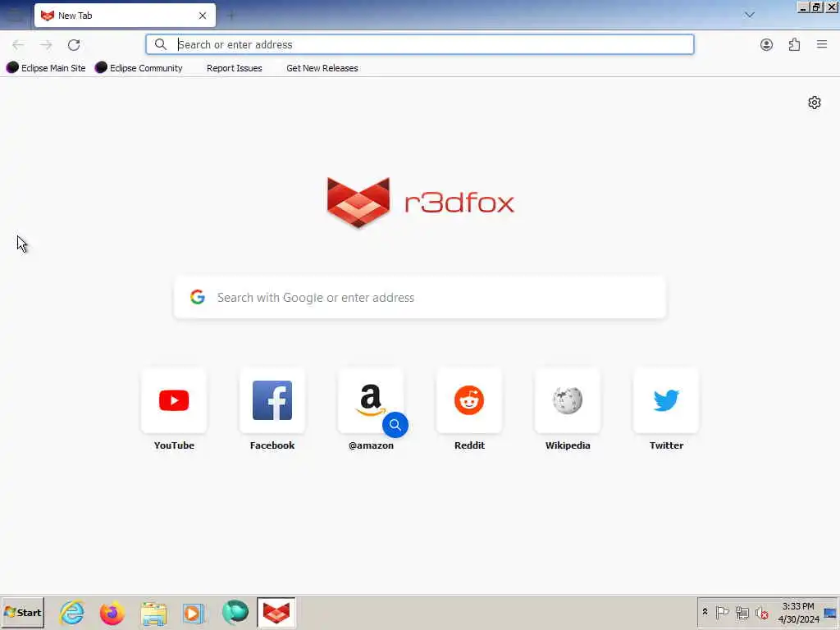This screenshot has width=840, height=630.
Task: Open Windows Media Player from taskbar
Action: (x=194, y=612)
